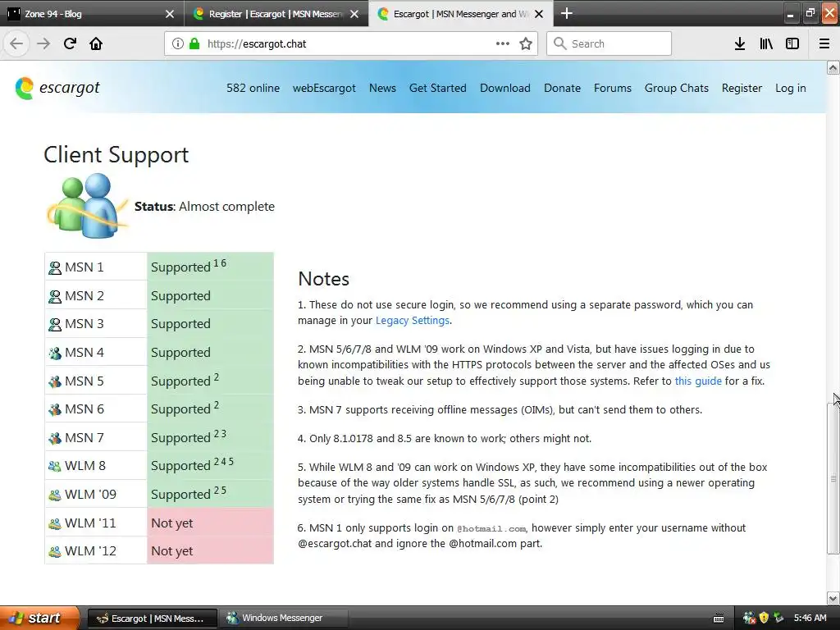Open the Downloads arrow icon
Image resolution: width=840 pixels, height=630 pixels.
[740, 43]
